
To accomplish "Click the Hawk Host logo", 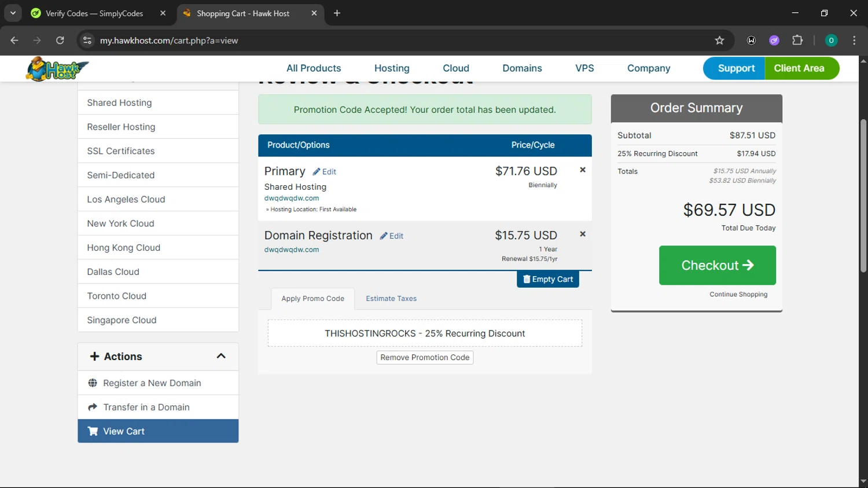I will point(57,69).
